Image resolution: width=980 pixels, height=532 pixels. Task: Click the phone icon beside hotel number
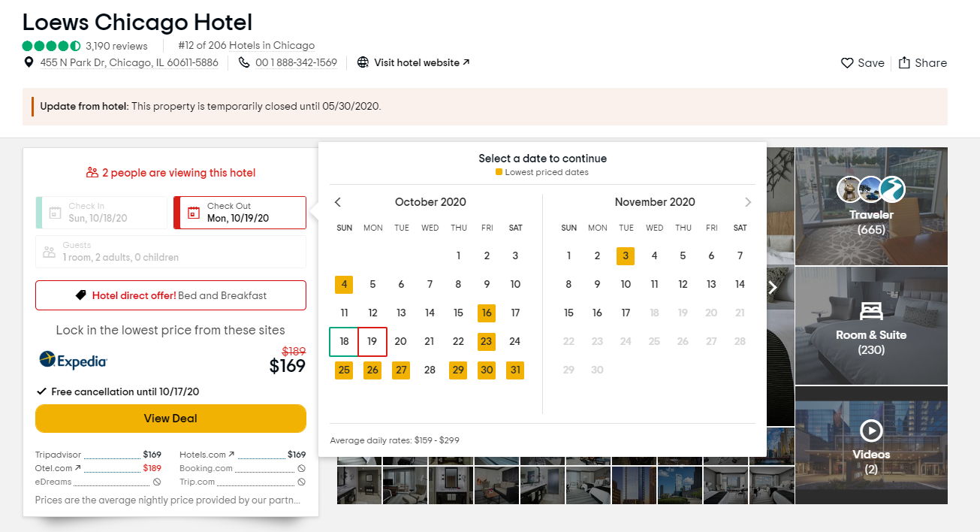244,62
